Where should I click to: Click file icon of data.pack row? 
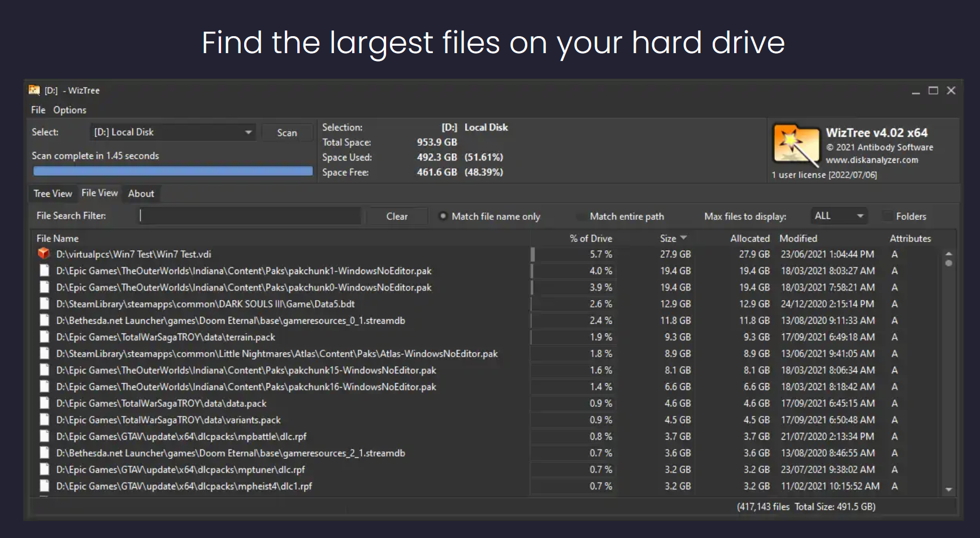click(x=44, y=403)
